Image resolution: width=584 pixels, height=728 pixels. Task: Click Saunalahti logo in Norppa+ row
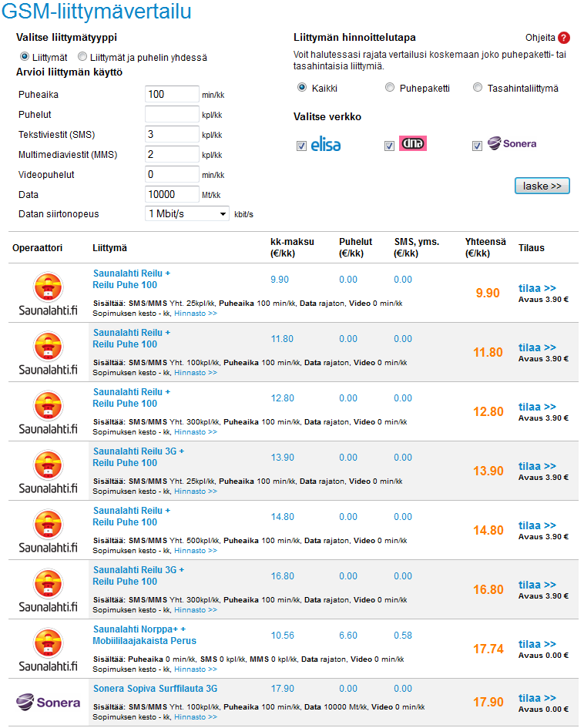coord(48,650)
